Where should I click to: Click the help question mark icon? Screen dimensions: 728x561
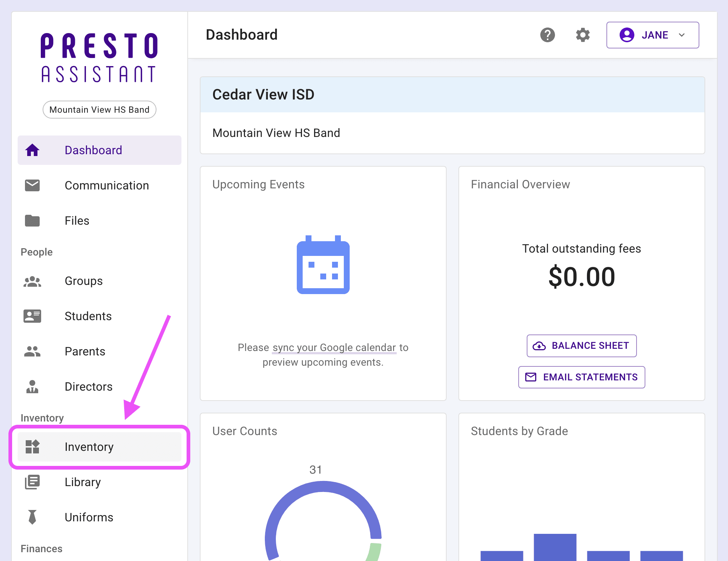547,35
